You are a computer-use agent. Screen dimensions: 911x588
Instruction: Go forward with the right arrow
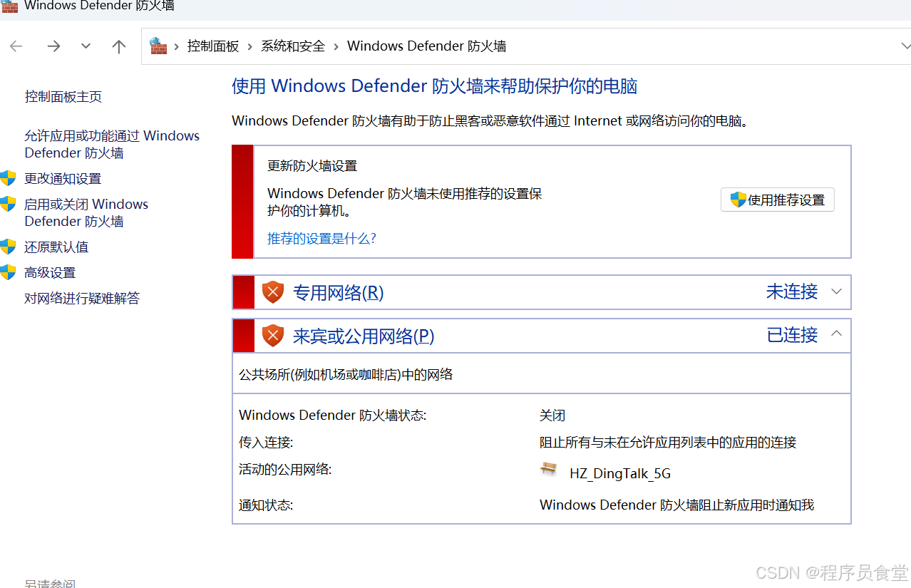[x=53, y=46]
